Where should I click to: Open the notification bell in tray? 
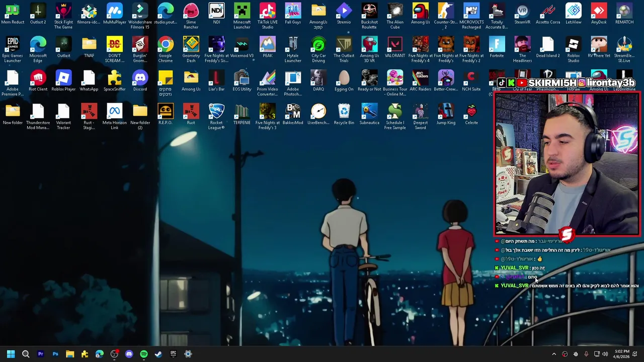(x=635, y=354)
